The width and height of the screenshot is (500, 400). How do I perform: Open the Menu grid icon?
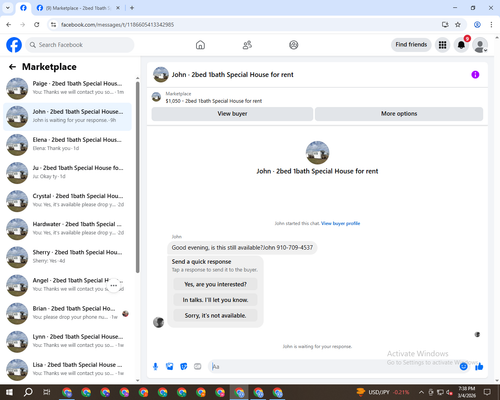pyautogui.click(x=442, y=45)
